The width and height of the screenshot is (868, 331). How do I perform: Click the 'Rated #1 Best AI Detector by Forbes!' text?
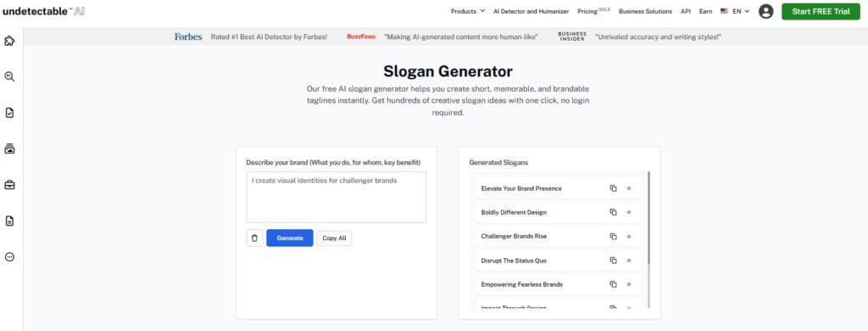269,36
